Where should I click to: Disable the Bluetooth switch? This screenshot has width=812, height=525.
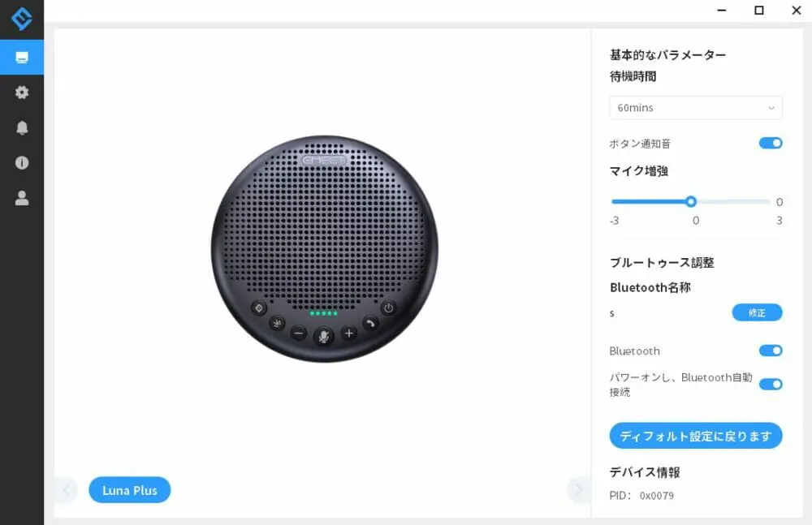pos(771,351)
